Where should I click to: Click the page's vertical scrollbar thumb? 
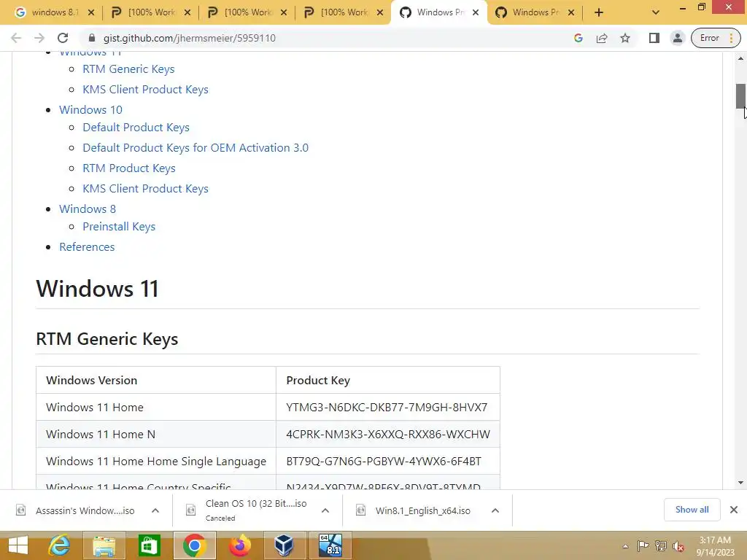coord(740,96)
